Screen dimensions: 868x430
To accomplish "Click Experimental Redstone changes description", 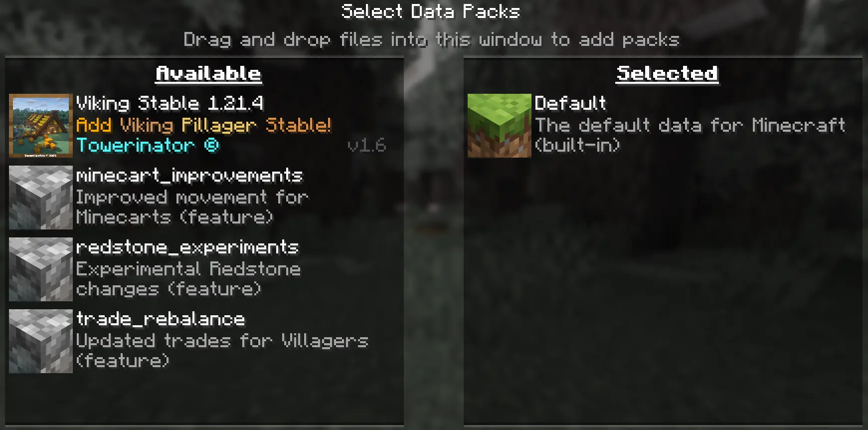I will pyautogui.click(x=188, y=279).
